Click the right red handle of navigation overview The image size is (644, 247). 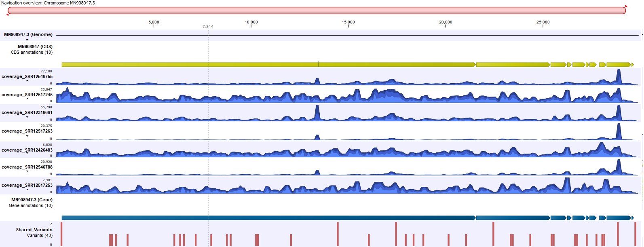pyautogui.click(x=626, y=6)
